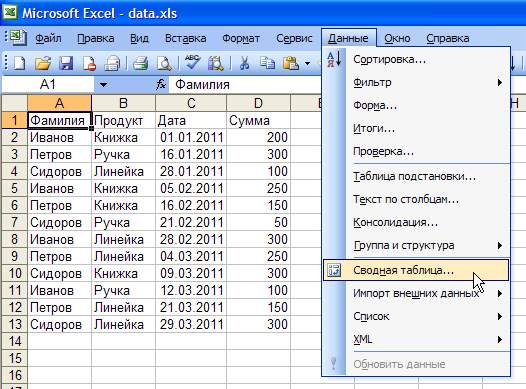Click the formula bar showing Фамилия
This screenshot has width=526, height=389.
coord(245,85)
